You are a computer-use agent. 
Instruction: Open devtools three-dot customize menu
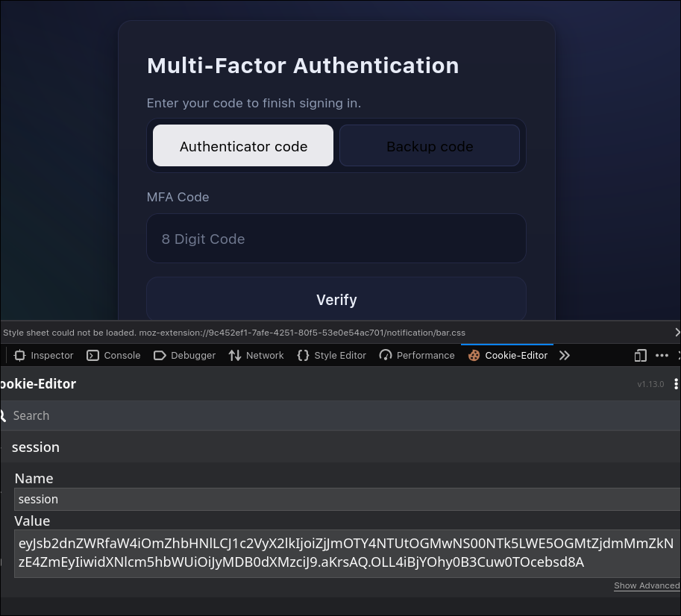(662, 356)
